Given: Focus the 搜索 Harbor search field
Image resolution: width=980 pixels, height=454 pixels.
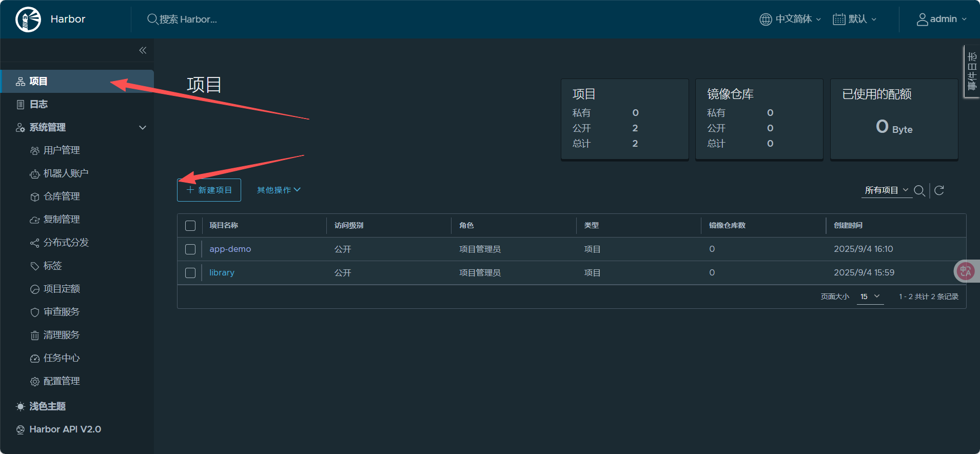Looking at the screenshot, I should 188,19.
